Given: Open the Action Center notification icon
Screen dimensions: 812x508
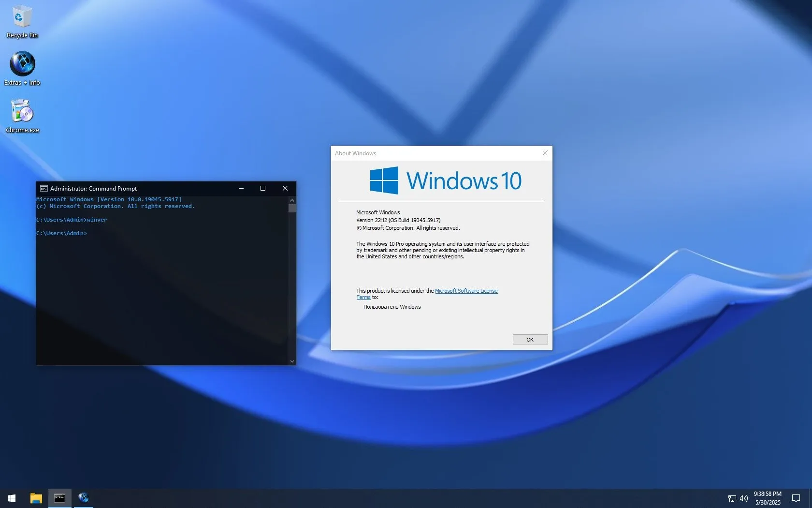Looking at the screenshot, I should click(x=797, y=498).
